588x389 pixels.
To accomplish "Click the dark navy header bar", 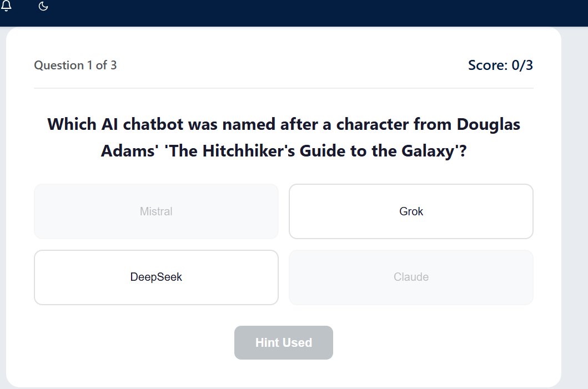I will pos(294,13).
